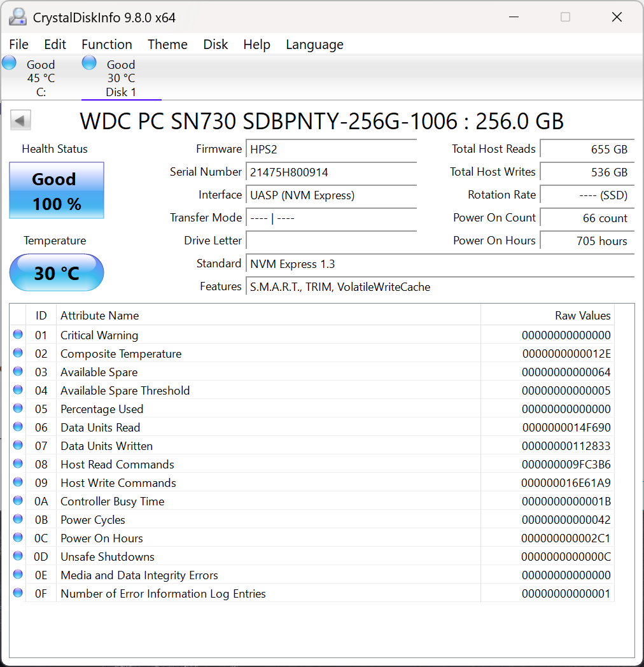Minimize the CrystalDiskInfo window
The height and width of the screenshot is (667, 644).
point(514,17)
